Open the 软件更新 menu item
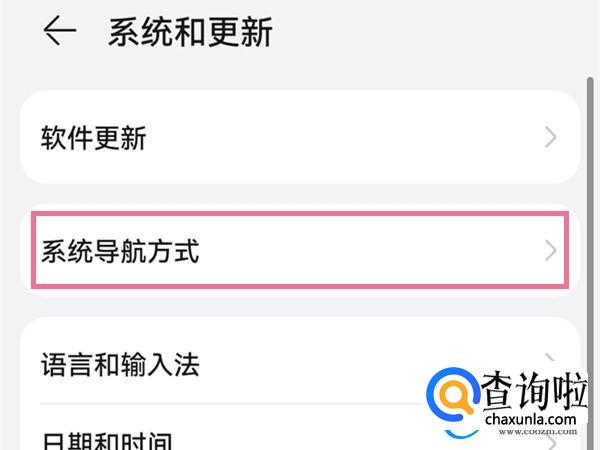Screen dimensions: 600x450 [x=300, y=138]
